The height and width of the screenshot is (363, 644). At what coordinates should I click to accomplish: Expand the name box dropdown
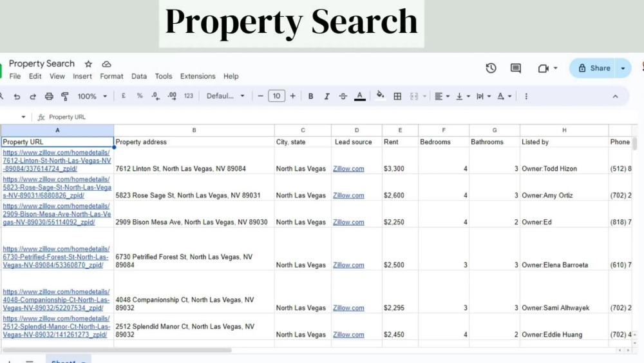click(x=23, y=117)
